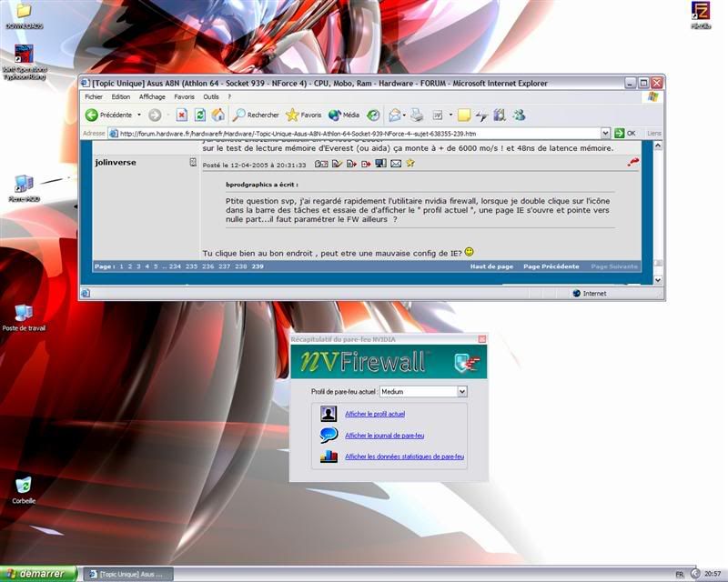This screenshot has height=582, width=728.
Task: Click the Haut de page link
Action: click(x=491, y=266)
